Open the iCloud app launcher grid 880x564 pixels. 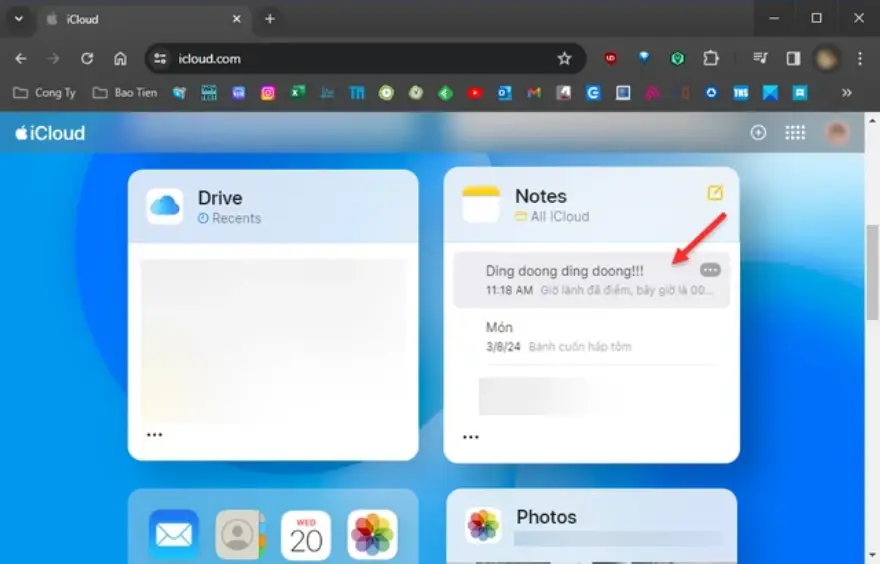795,132
